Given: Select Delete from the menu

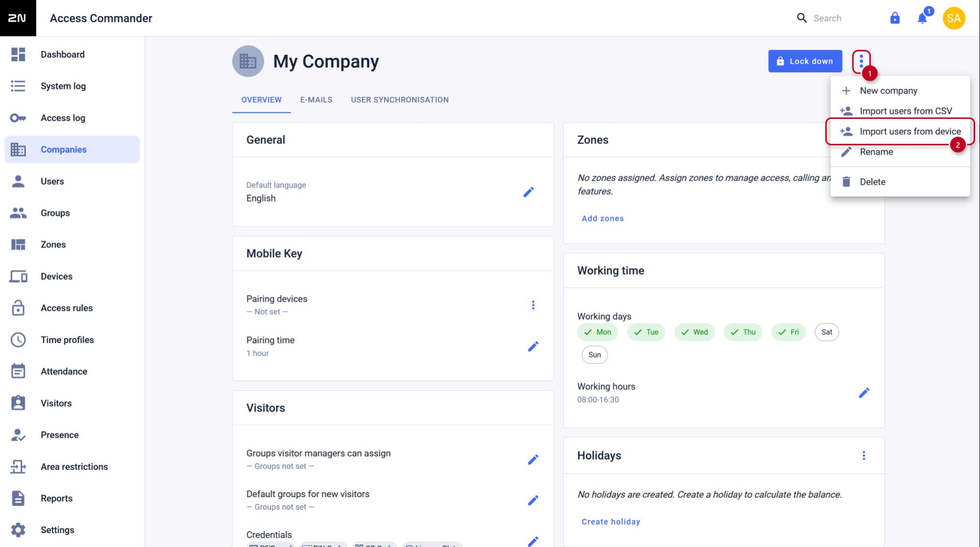Looking at the screenshot, I should (x=900, y=182).
